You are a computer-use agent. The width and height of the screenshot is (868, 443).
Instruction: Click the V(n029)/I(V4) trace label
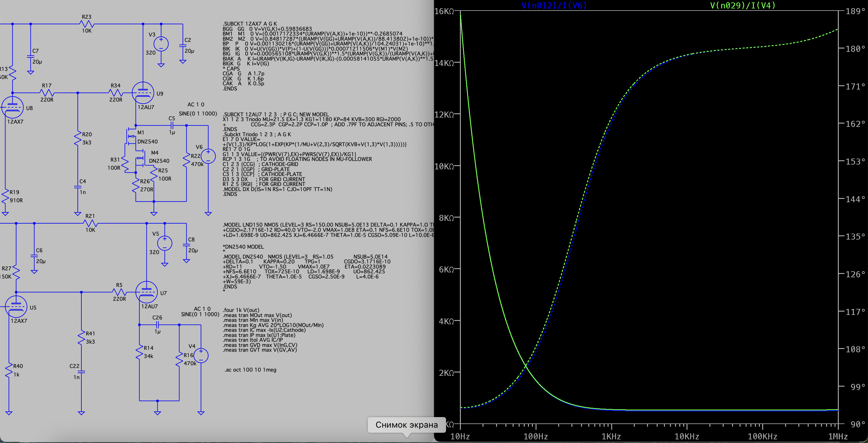point(743,5)
